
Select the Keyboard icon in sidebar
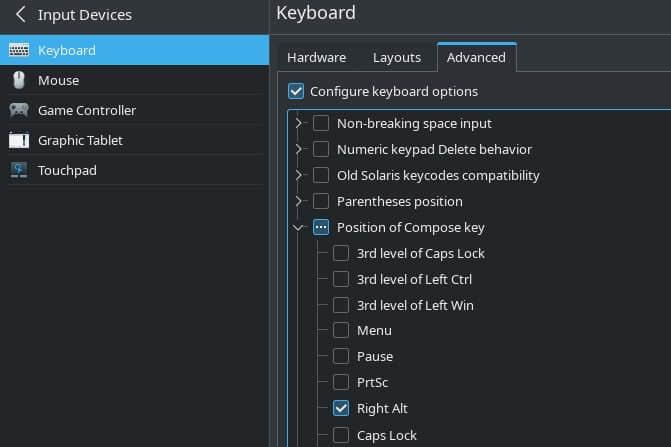(x=19, y=50)
